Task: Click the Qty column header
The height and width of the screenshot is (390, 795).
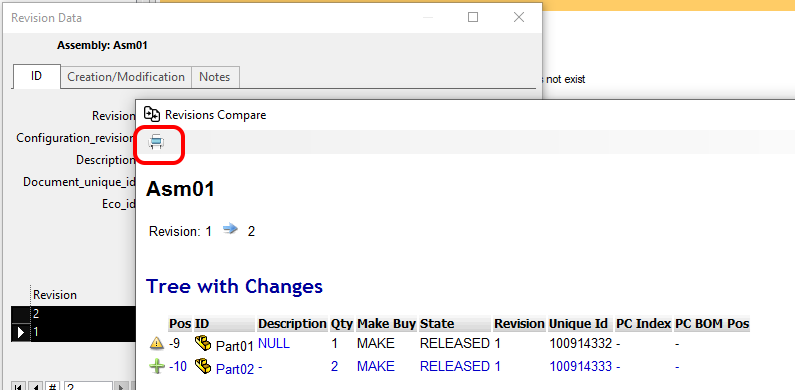Action: 342,324
